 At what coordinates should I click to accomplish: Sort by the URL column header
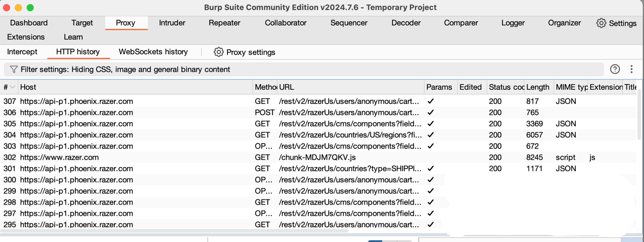[x=286, y=87]
